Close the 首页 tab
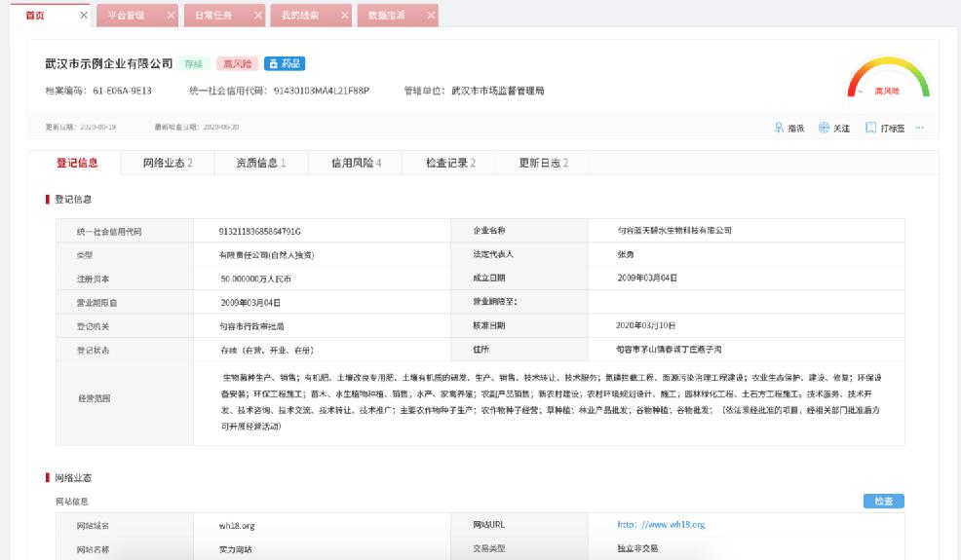This screenshot has width=961, height=560. pos(83,16)
